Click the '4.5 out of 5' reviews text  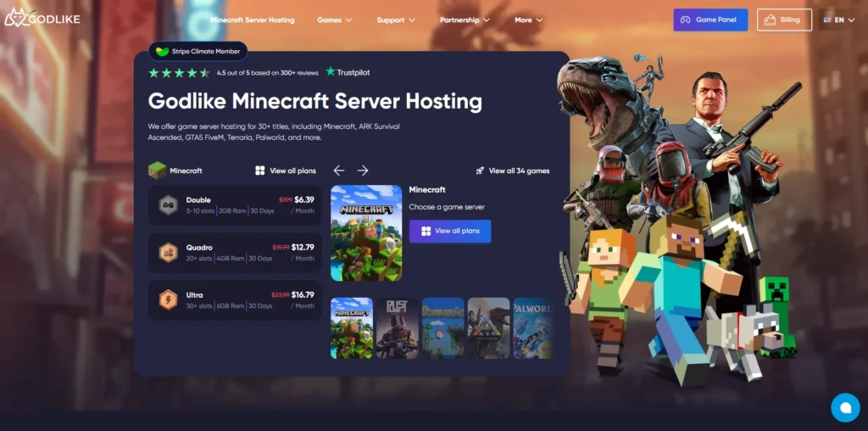[x=267, y=73]
